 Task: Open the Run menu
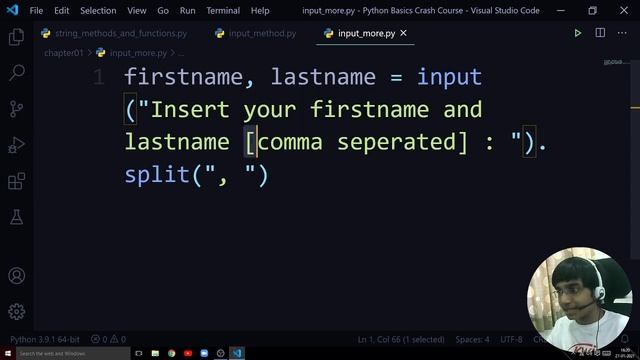[x=187, y=11]
